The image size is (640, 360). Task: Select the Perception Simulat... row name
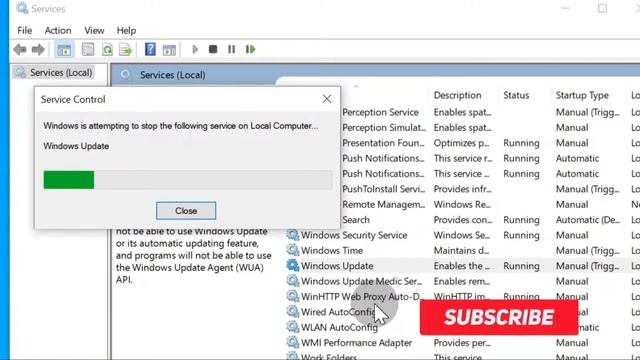pyautogui.click(x=384, y=127)
